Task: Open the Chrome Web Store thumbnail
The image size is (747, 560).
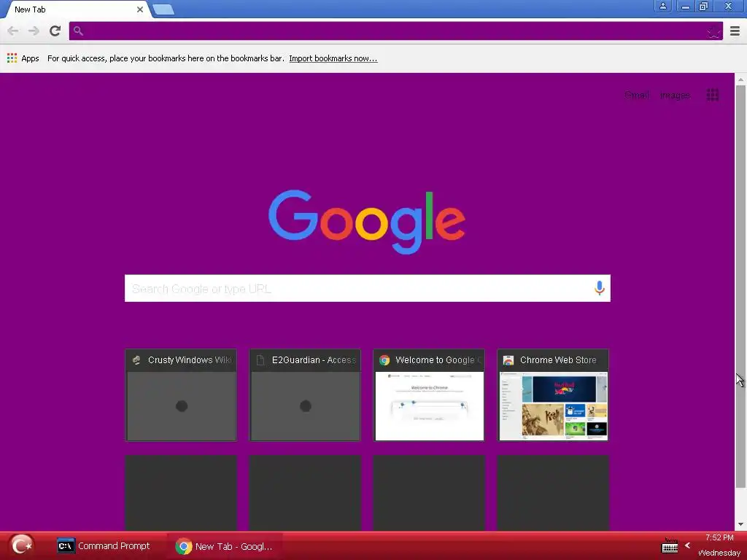Action: (553, 395)
